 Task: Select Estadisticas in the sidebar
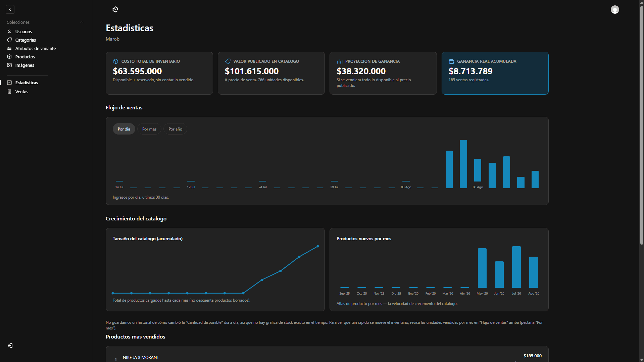pos(27,83)
